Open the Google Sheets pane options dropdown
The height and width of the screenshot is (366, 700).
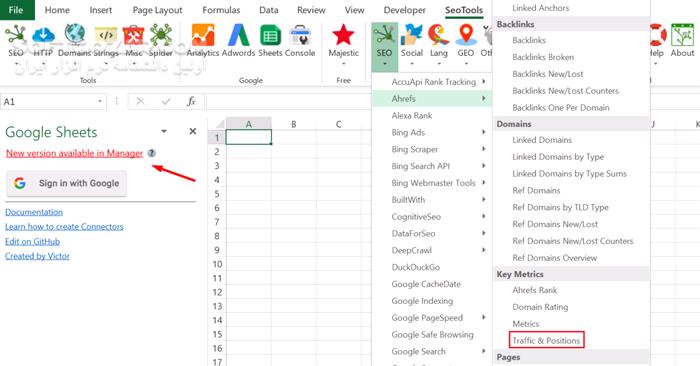point(164,131)
